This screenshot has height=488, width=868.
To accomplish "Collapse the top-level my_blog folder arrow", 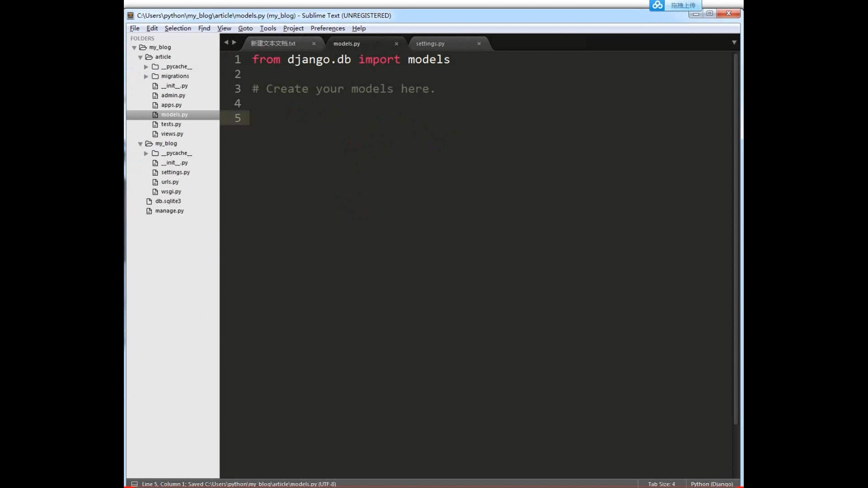I will click(x=134, y=47).
